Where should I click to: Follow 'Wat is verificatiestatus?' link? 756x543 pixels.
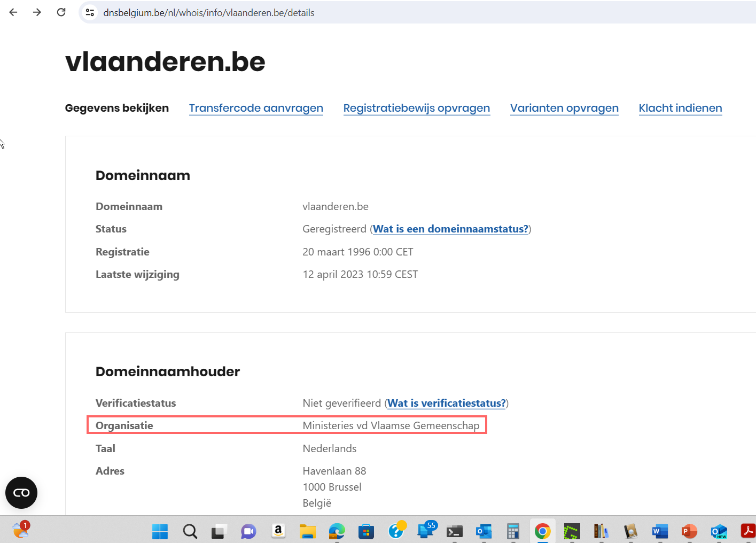tap(446, 404)
